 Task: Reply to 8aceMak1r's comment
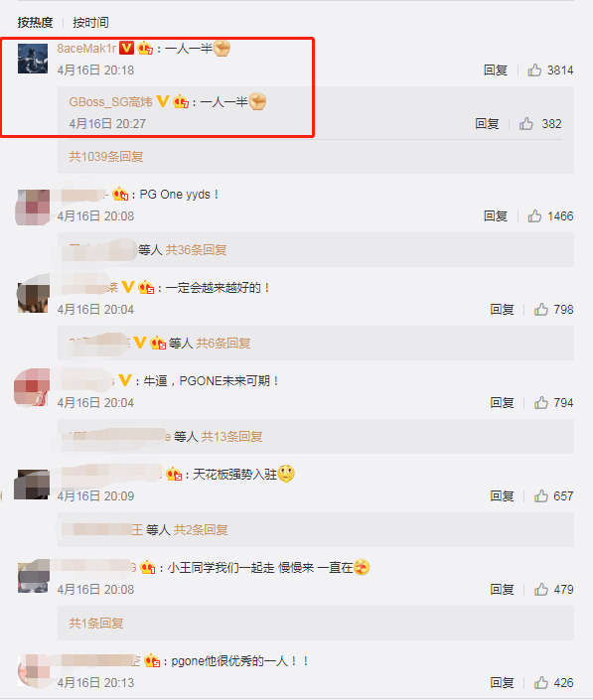click(x=496, y=70)
